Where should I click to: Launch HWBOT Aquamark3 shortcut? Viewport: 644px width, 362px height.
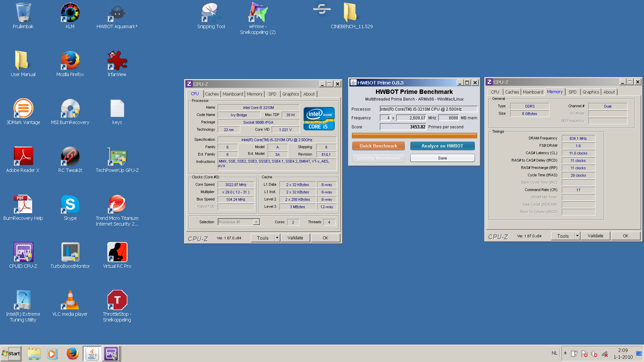pyautogui.click(x=117, y=16)
